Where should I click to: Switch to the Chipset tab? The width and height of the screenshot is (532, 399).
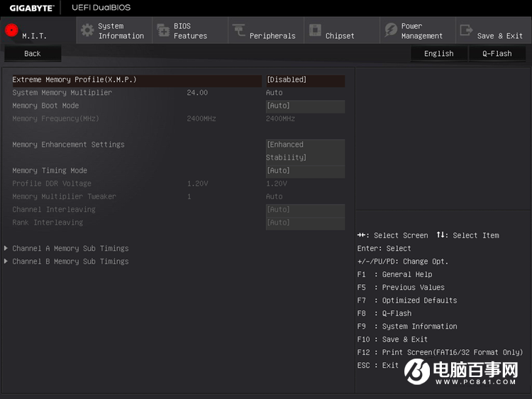coord(340,35)
